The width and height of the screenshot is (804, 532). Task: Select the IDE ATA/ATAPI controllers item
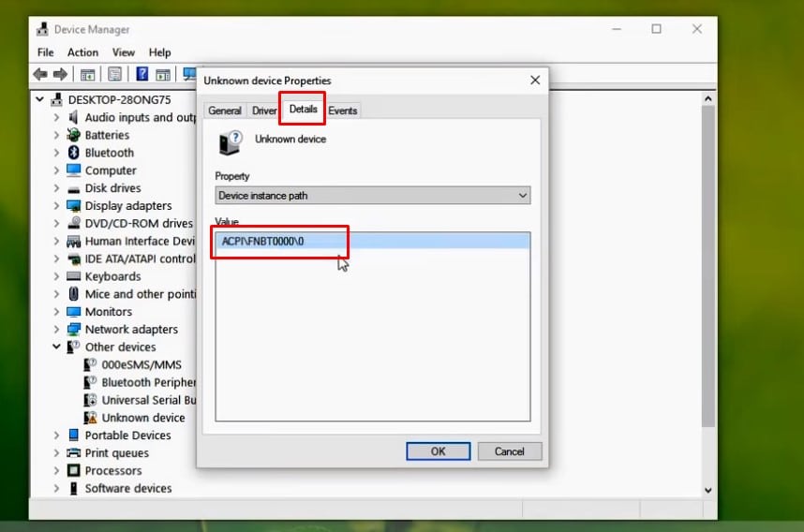(x=140, y=259)
